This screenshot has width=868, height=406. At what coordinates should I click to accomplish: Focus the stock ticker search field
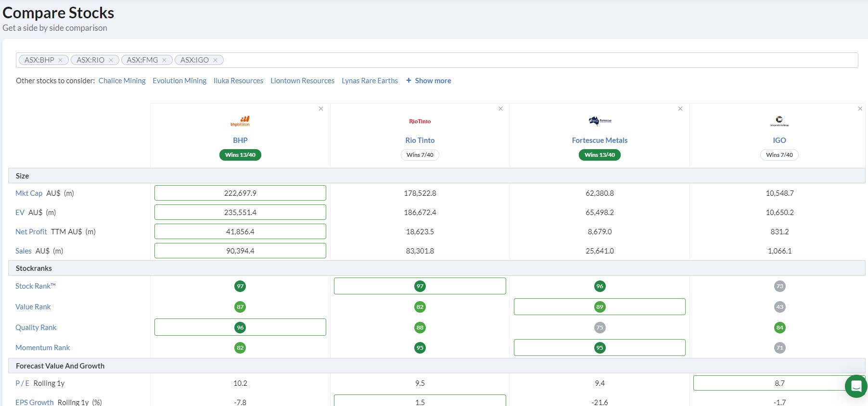click(539, 60)
